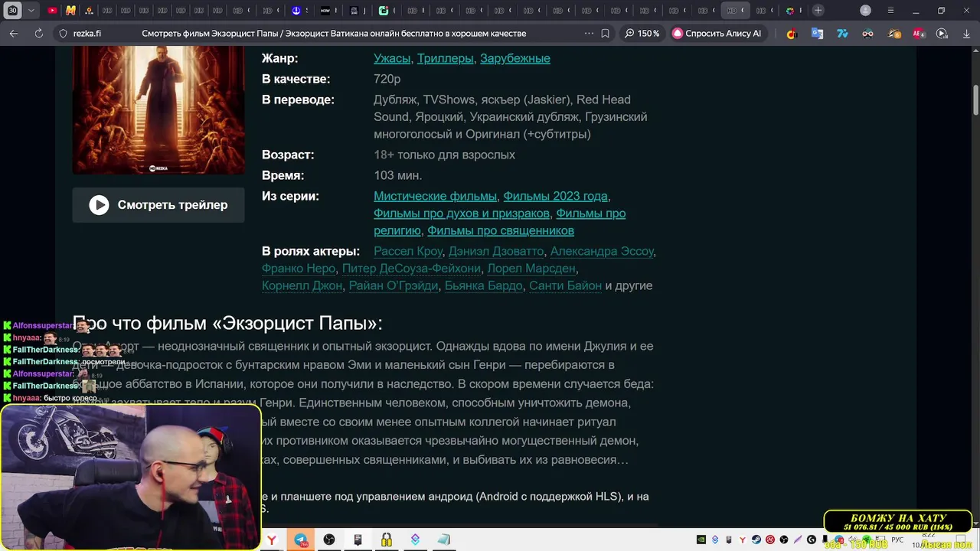Open the browser profile avatar

[865, 11]
